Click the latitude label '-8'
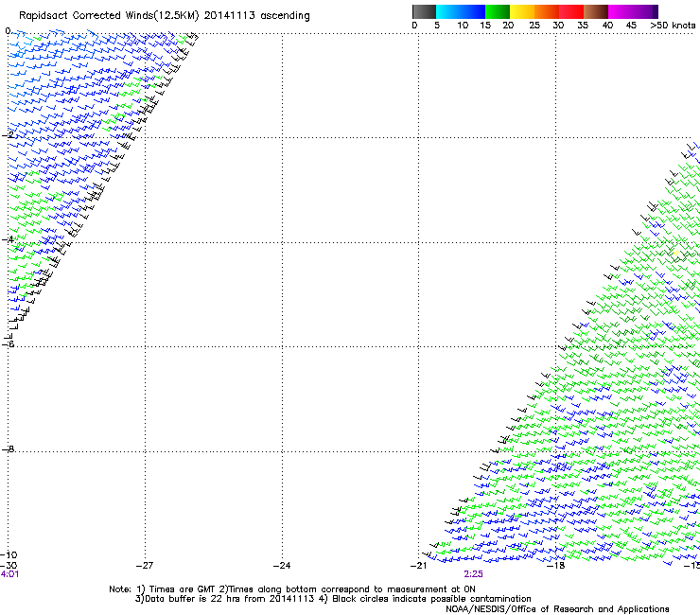Image resolution: width=700 pixels, height=615 pixels. 8,448
